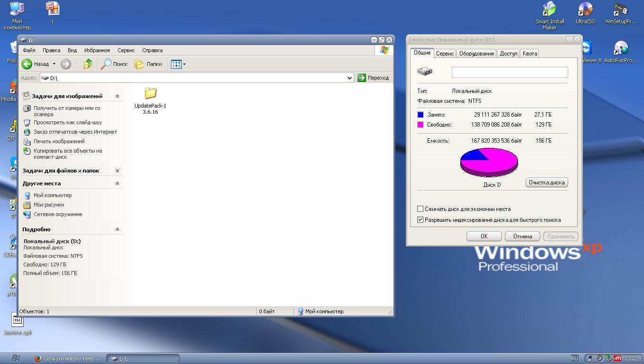Viewport: 644px width, 364px height.
Task: Open the Поиск search pane
Action: pos(114,64)
